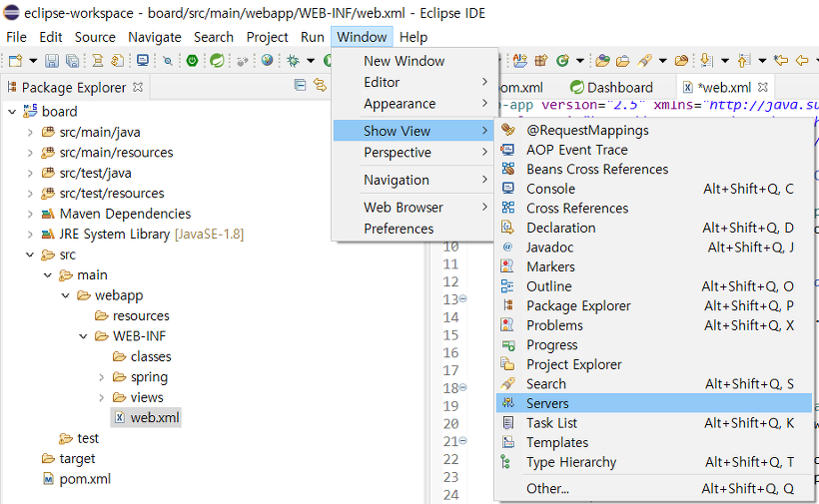Select the target folder in tree

click(x=69, y=459)
